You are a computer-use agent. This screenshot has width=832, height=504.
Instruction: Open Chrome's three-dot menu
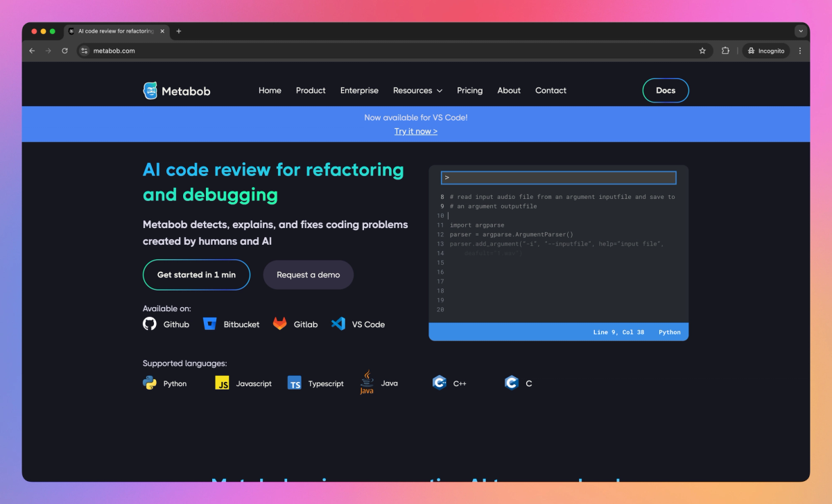click(x=800, y=51)
